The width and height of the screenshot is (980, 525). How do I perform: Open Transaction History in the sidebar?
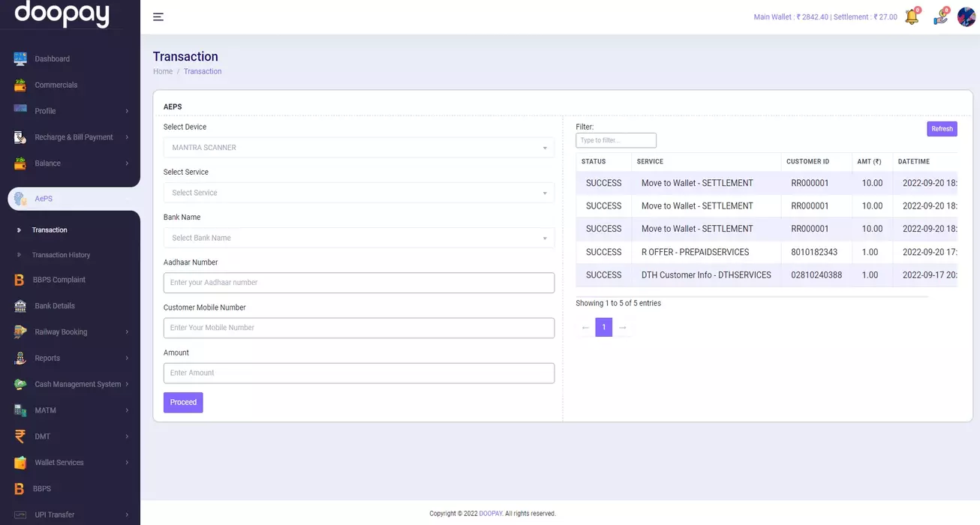pyautogui.click(x=61, y=255)
